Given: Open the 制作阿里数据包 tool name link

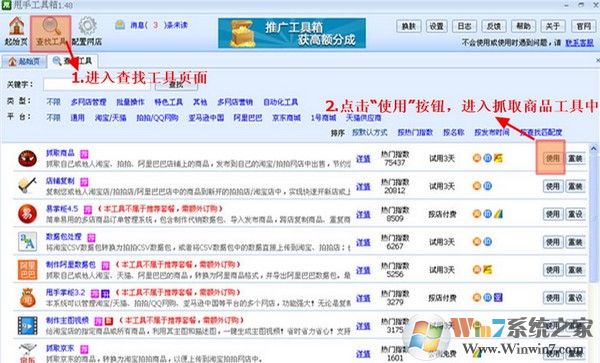Looking at the screenshot, I should (x=70, y=264).
